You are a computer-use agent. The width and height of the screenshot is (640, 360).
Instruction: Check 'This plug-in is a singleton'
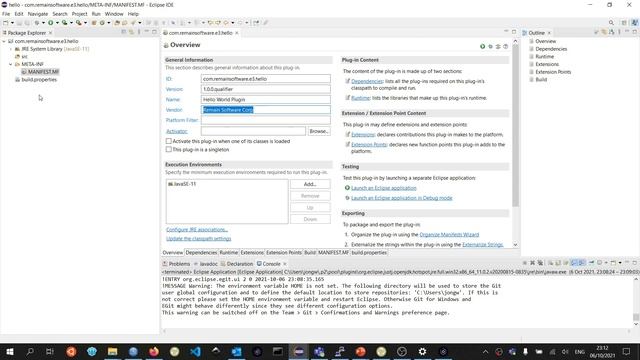pos(169,149)
